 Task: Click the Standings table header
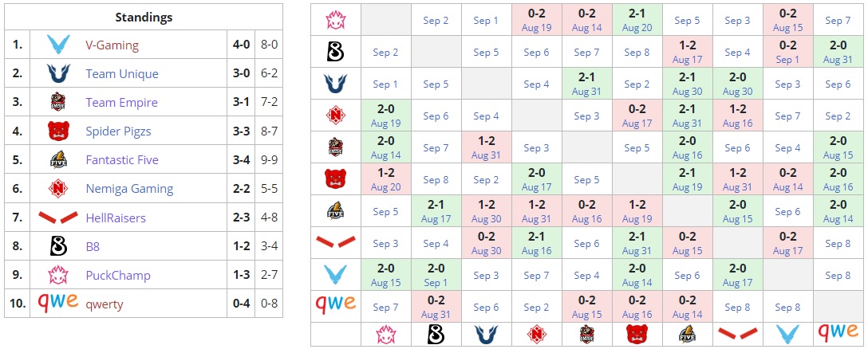(x=144, y=17)
